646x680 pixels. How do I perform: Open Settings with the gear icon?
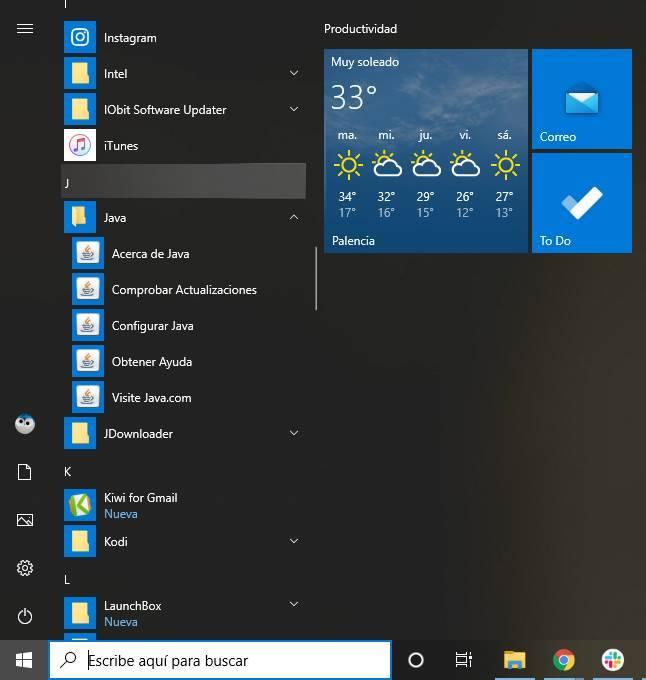click(25, 568)
